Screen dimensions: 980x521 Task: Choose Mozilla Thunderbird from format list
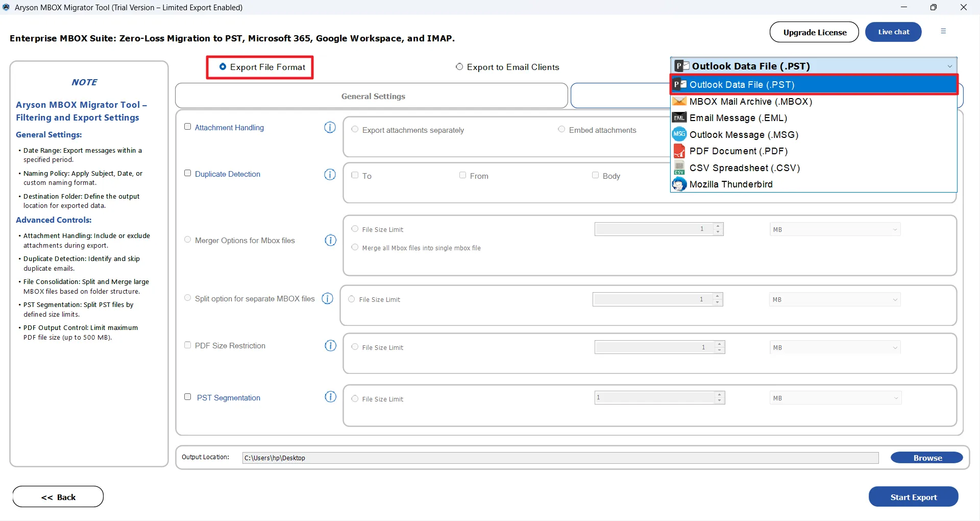(814, 184)
